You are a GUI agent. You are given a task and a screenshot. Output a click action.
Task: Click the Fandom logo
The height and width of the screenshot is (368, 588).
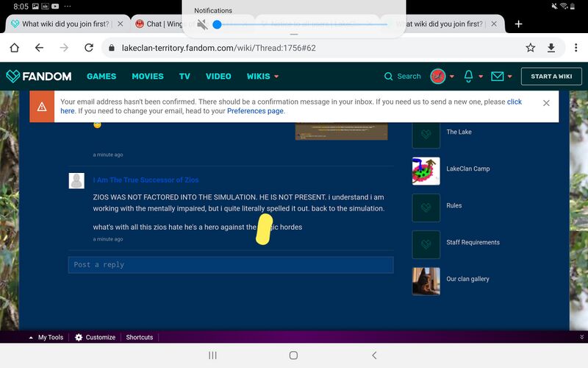39,76
